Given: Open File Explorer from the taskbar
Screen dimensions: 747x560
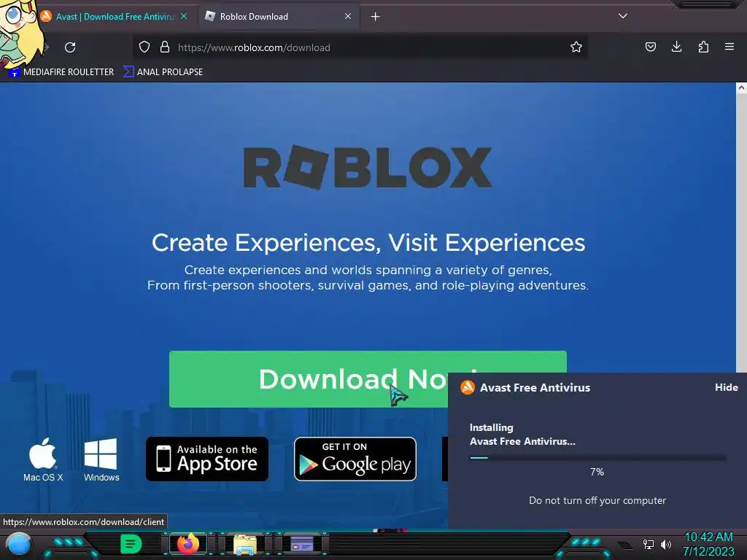Looking at the screenshot, I should 245,544.
